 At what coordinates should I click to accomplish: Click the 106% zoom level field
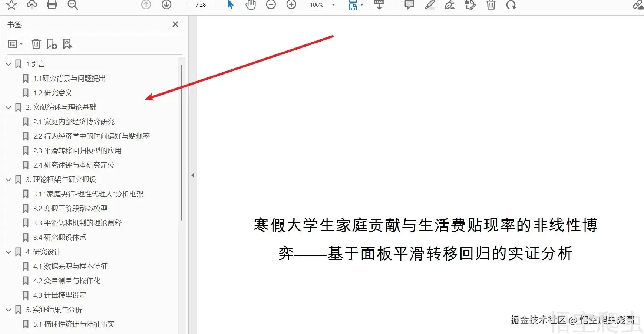[317, 5]
